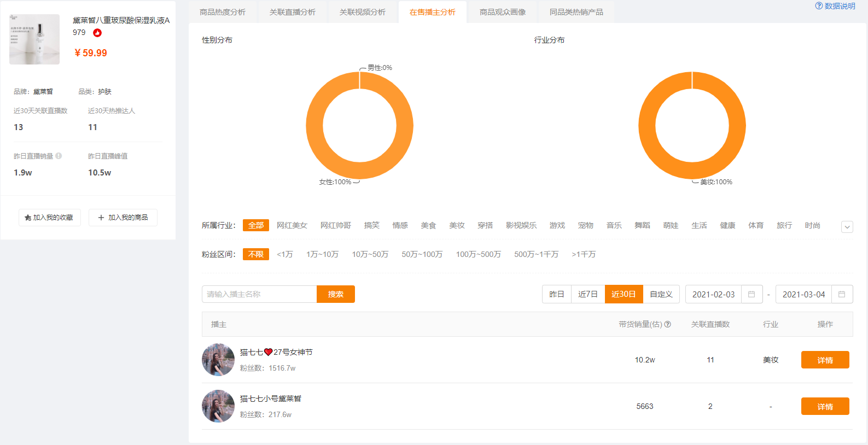Click the plus icon in 加入我的商品
This screenshot has width=868, height=445.
(101, 218)
